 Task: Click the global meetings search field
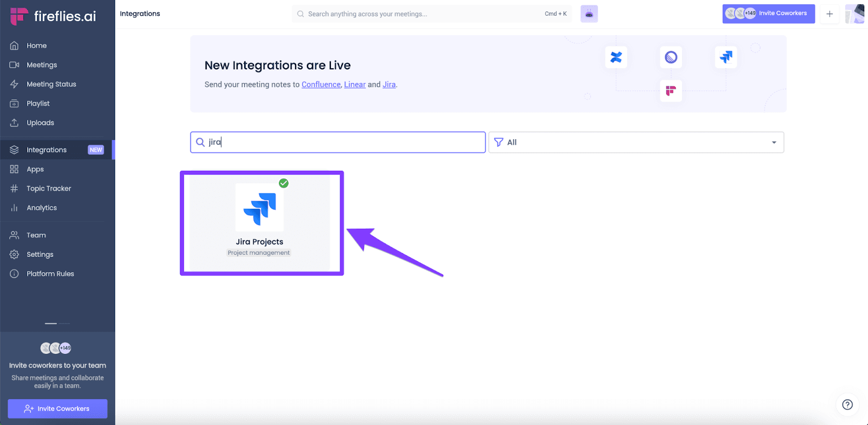431,14
